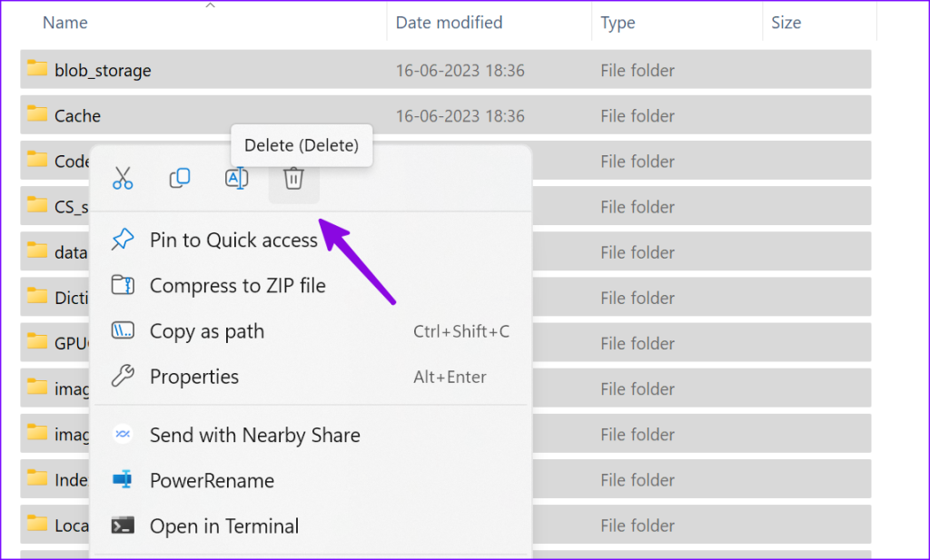Click the Size column header

point(787,22)
